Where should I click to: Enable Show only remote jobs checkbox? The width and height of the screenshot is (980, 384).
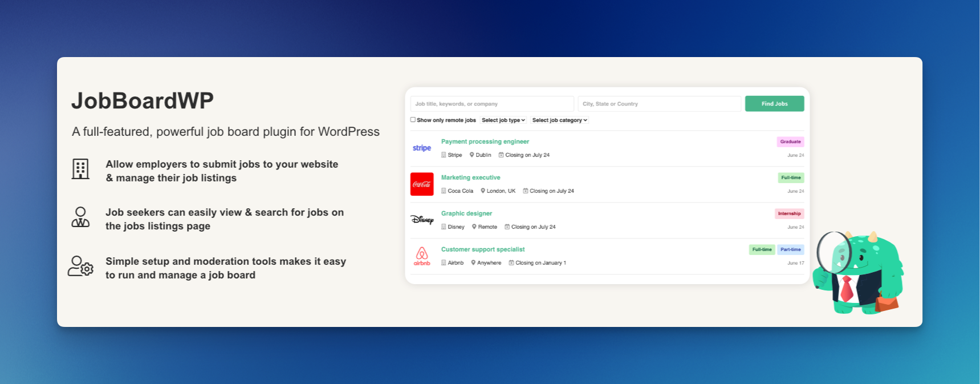pos(413,120)
